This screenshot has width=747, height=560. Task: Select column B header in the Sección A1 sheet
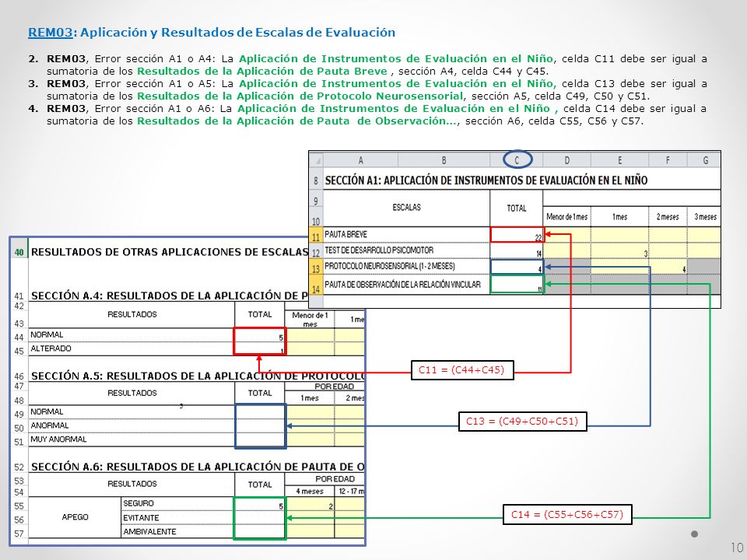point(444,160)
